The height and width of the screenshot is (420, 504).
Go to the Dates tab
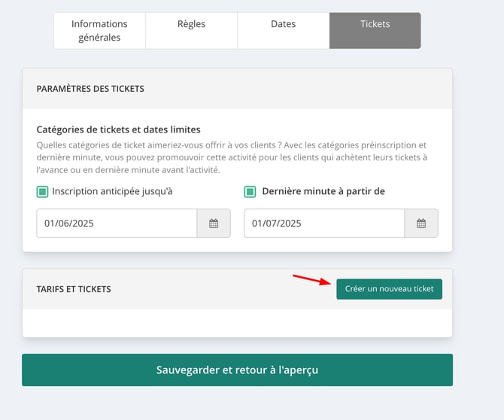[x=283, y=31]
